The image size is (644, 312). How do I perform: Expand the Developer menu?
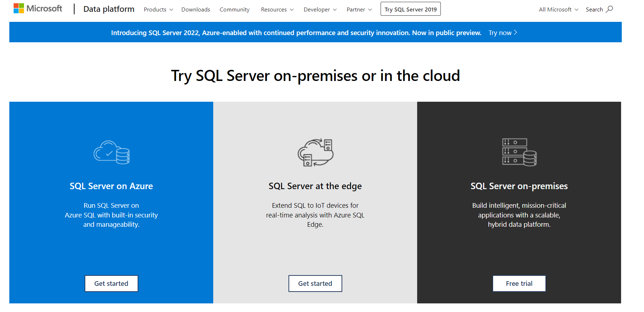tap(320, 10)
